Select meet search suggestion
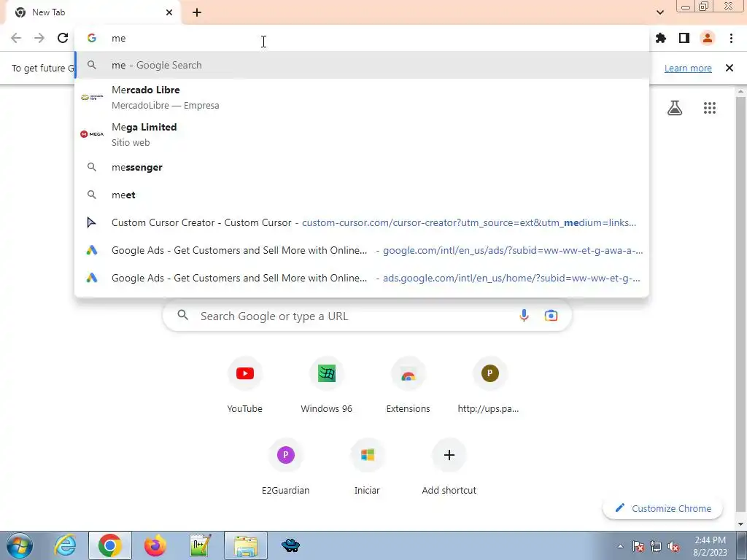747x560 pixels. pos(362,195)
